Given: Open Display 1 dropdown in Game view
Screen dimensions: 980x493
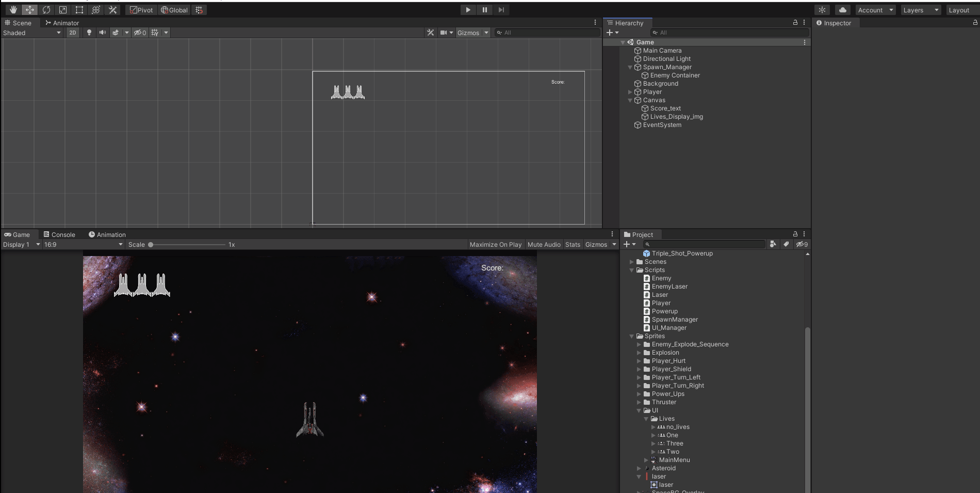Looking at the screenshot, I should (x=22, y=244).
